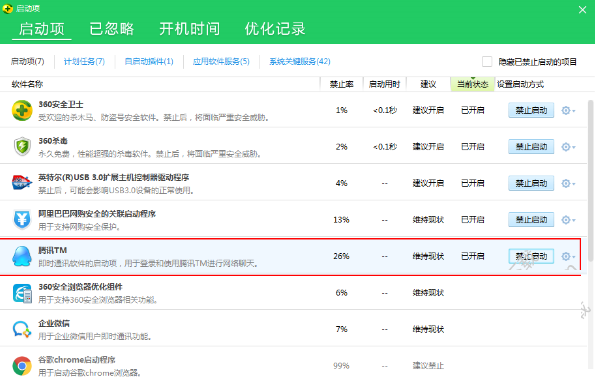
Task: Open the 已忽略 tab
Action: click(112, 29)
